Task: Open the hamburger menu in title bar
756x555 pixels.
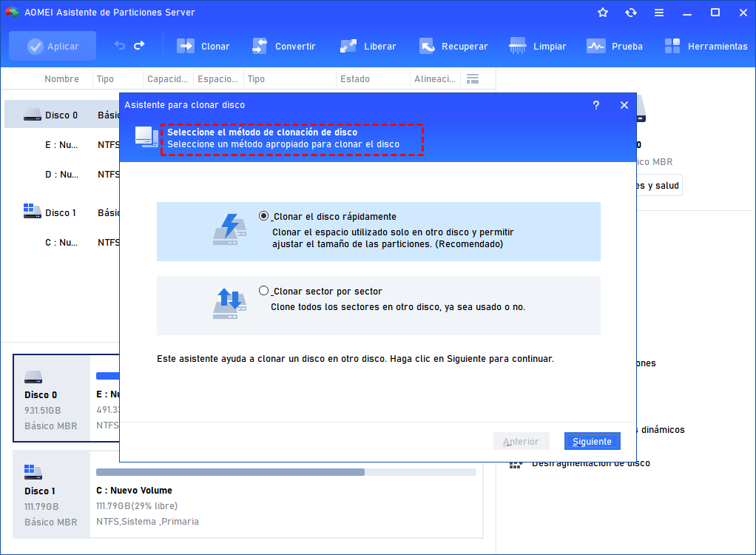Action: click(x=659, y=13)
